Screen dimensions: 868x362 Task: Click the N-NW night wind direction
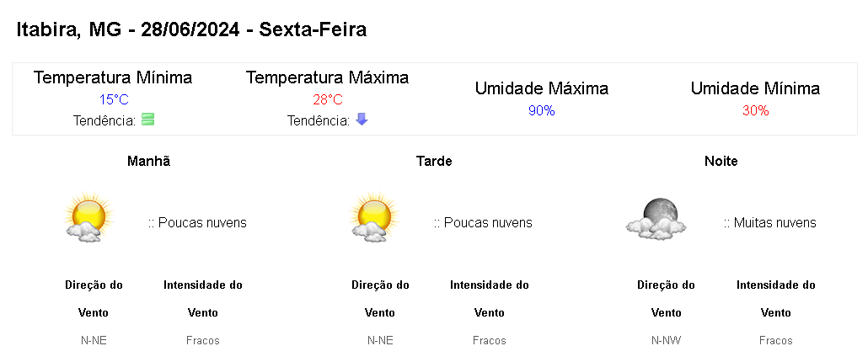(x=666, y=341)
